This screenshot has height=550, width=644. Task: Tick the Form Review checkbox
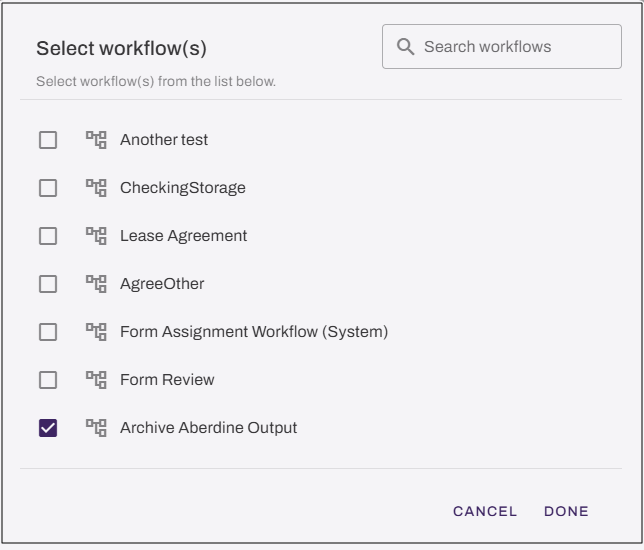[x=48, y=380]
